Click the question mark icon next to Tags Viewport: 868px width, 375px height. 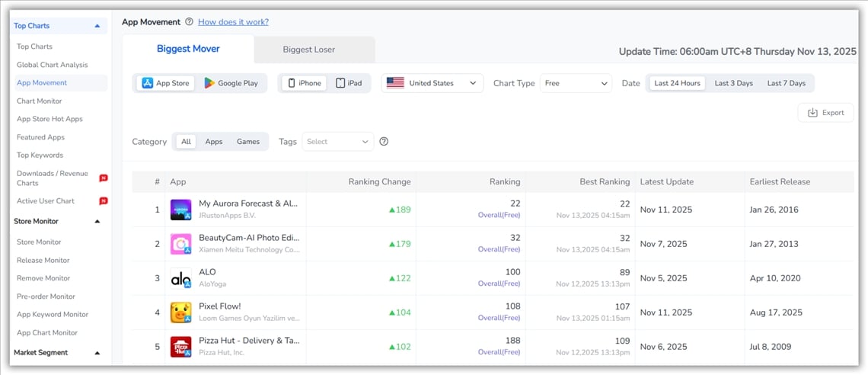384,142
